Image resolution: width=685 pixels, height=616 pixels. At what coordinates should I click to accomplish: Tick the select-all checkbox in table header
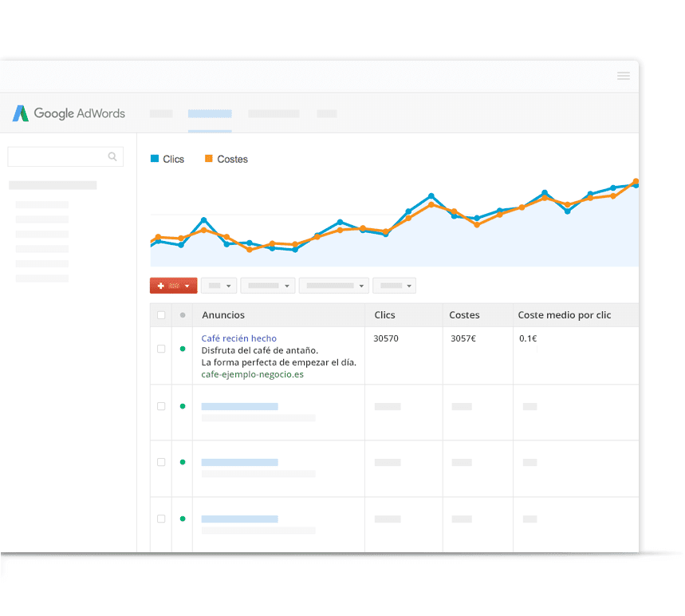pos(161,315)
